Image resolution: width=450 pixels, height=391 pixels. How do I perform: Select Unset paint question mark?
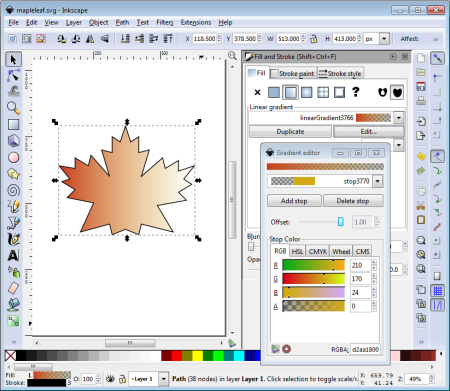point(356,92)
